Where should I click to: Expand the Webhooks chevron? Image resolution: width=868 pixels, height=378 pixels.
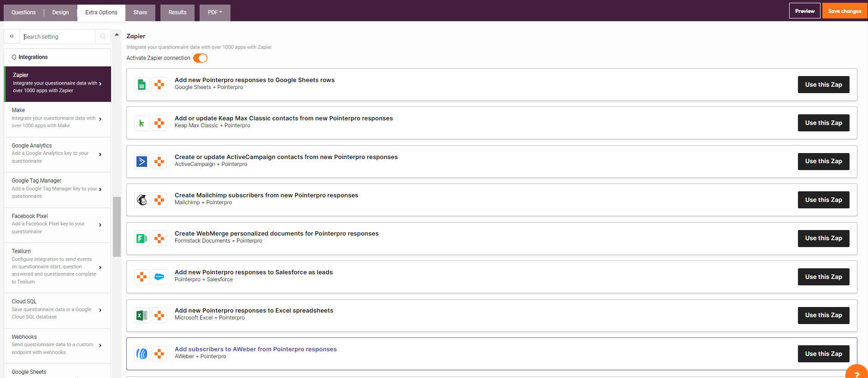[x=100, y=345]
